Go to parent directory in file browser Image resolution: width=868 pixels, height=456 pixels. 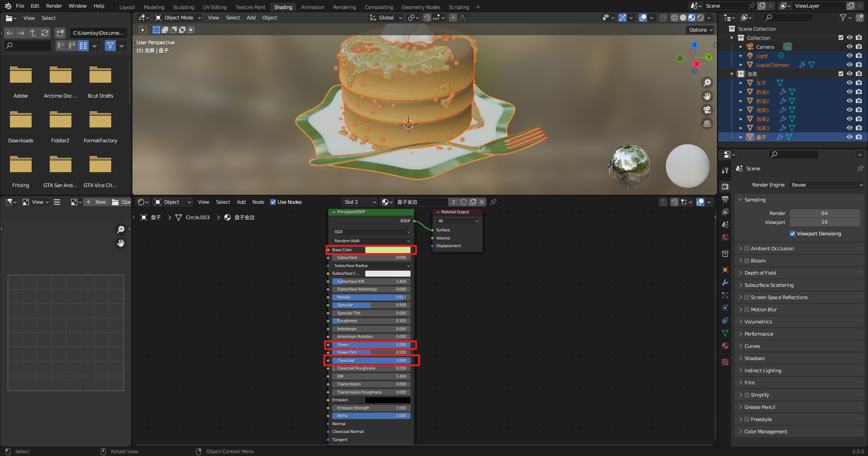(33, 33)
